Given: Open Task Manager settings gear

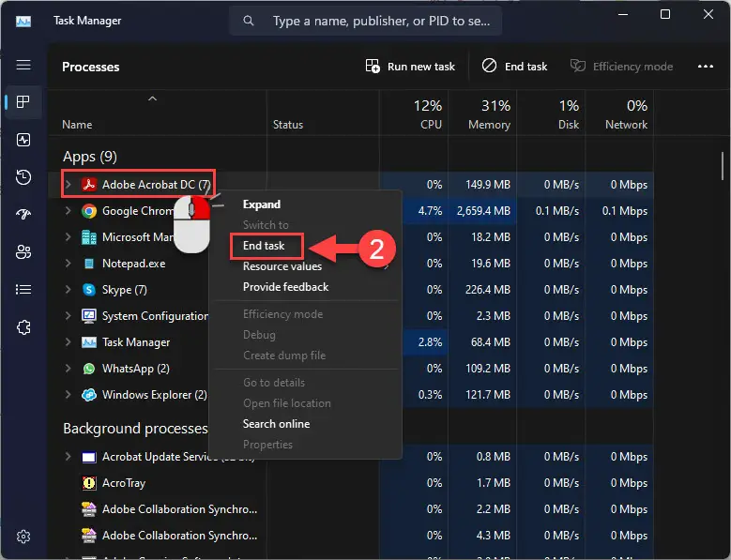Looking at the screenshot, I should (23, 537).
